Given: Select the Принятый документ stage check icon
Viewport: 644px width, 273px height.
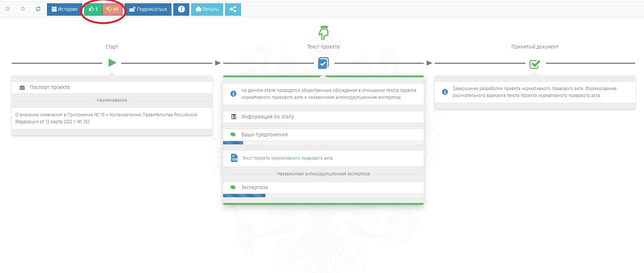Looking at the screenshot, I should [535, 64].
